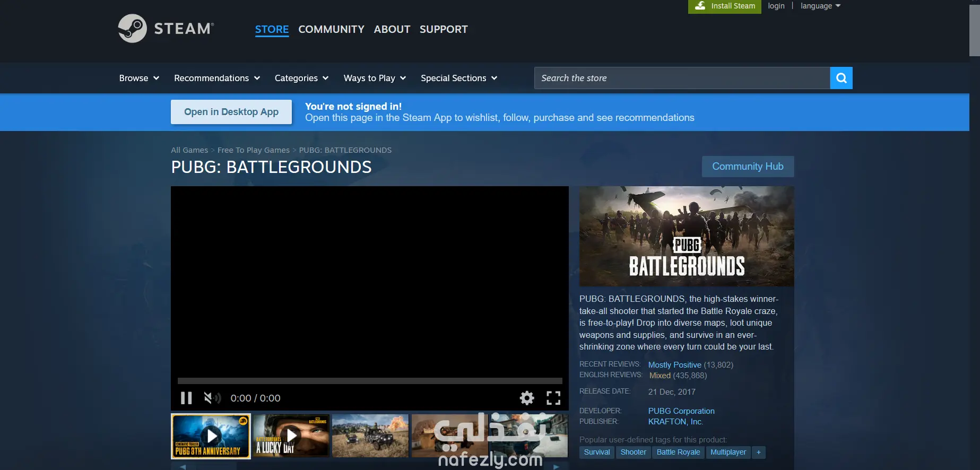The image size is (980, 470).
Task: Click the Shooter tag
Action: (634, 452)
